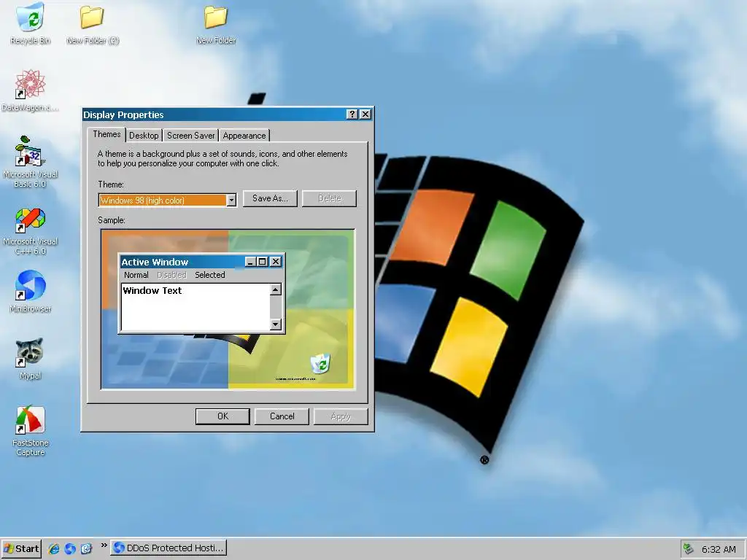The height and width of the screenshot is (560, 747).
Task: Click the third quick launch icon
Action: coord(86,548)
